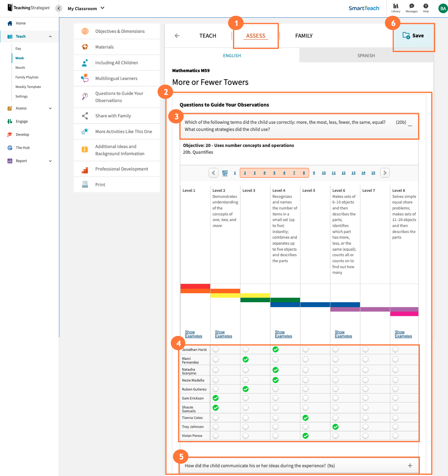Open the Library icon in header

[396, 6]
